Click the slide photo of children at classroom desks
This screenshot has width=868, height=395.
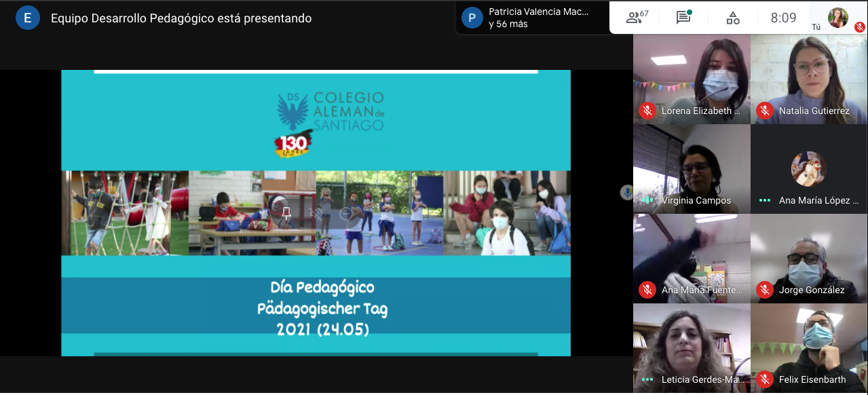point(252,213)
